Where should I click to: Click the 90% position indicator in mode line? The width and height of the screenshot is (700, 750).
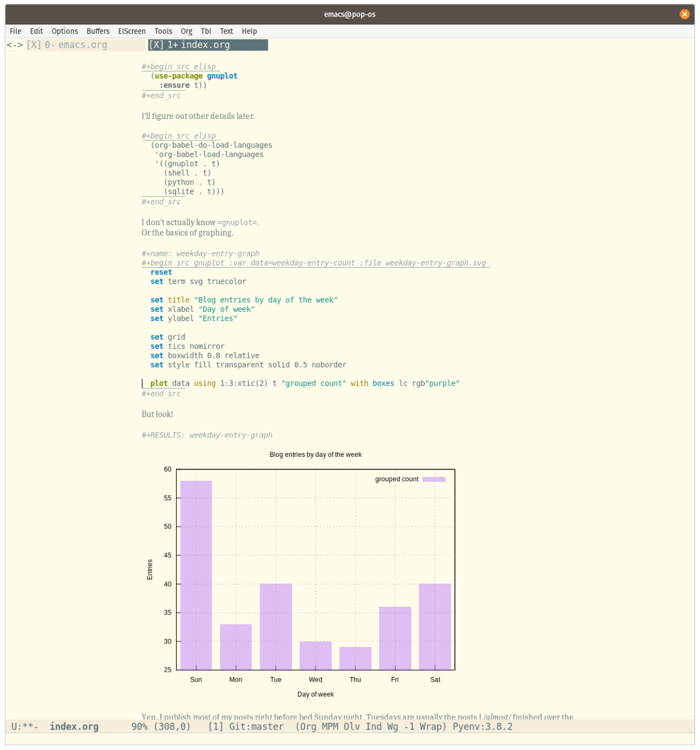coord(139,727)
